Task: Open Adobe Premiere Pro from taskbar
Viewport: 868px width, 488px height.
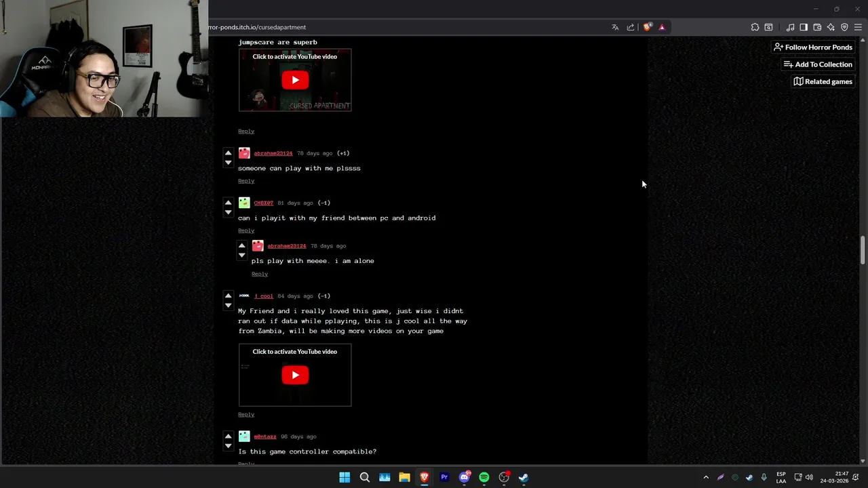Action: point(444,477)
